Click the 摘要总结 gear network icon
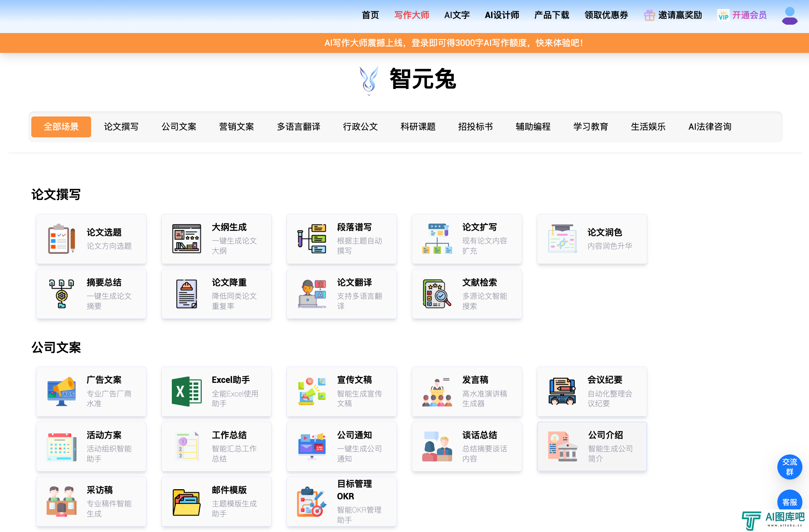 tap(62, 294)
